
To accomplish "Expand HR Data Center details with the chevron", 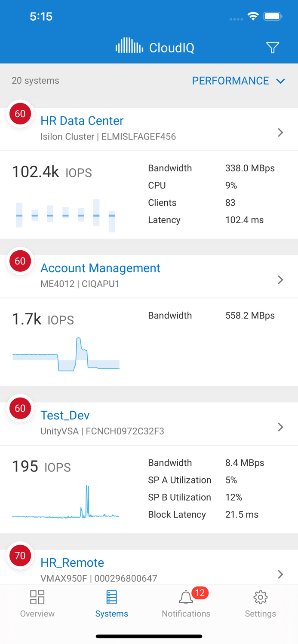I will pos(280,132).
